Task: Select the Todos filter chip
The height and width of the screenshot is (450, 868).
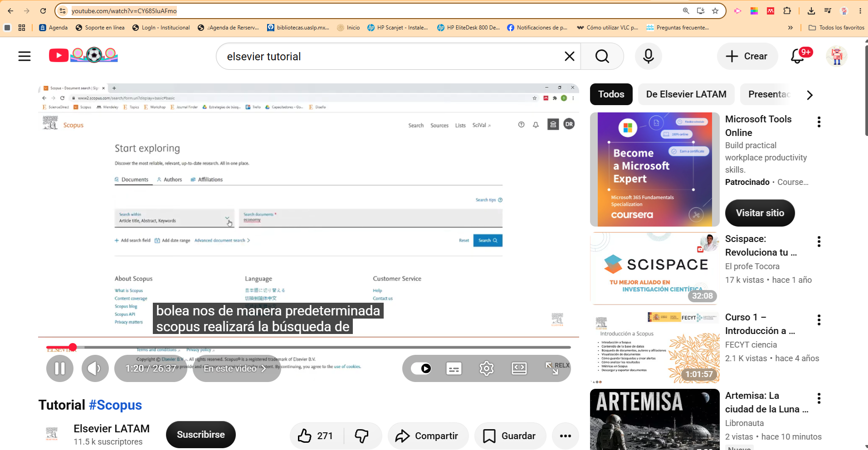Action: [611, 94]
